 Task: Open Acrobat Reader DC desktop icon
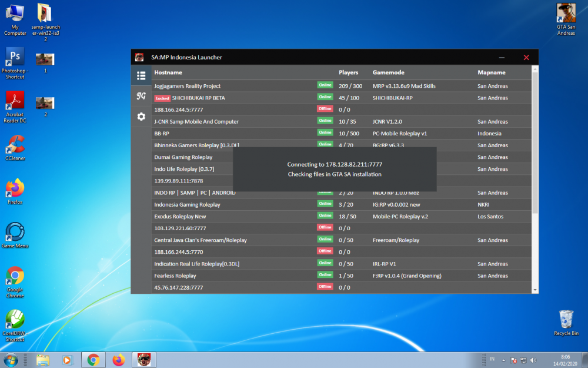[x=15, y=107]
